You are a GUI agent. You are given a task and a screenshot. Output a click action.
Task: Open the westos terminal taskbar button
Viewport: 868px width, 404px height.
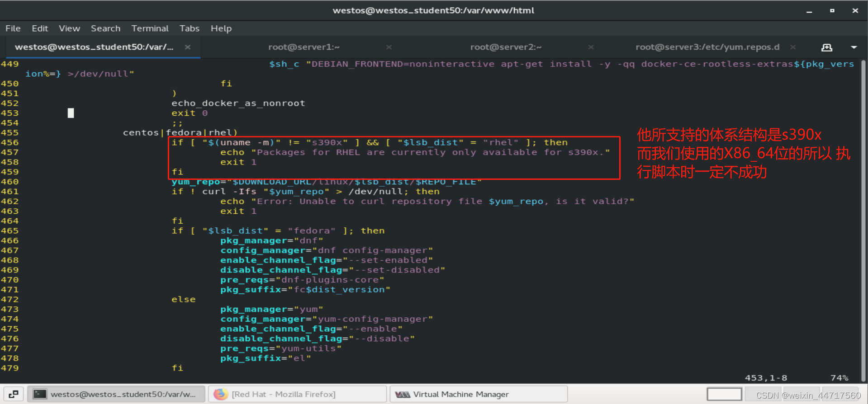tap(116, 394)
